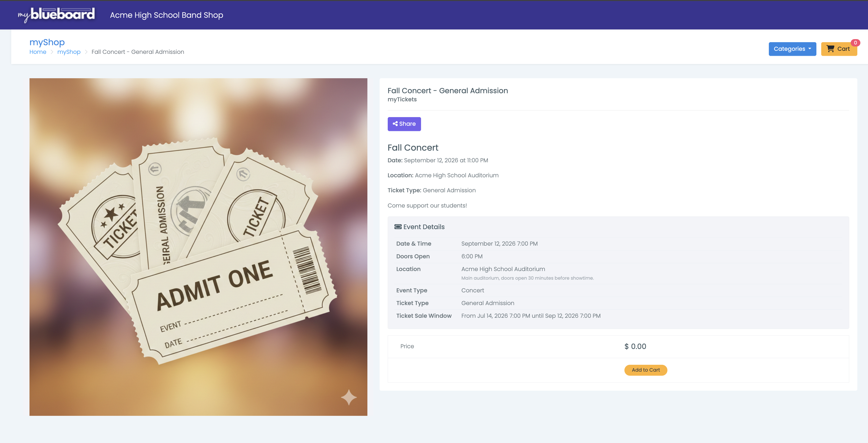Click the Ticket Sale Window date range

click(531, 316)
